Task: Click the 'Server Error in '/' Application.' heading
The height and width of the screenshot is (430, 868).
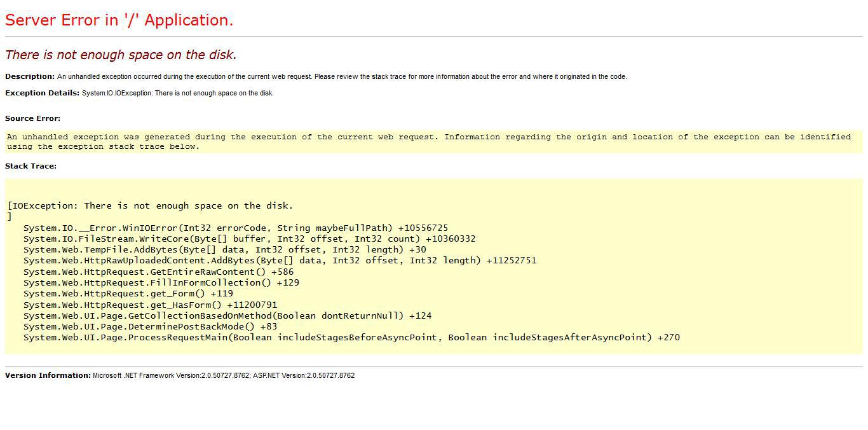Action: click(118, 20)
